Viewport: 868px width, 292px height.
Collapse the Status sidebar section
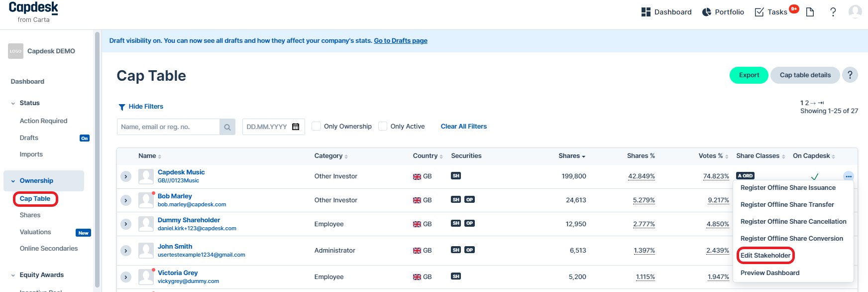click(x=13, y=103)
